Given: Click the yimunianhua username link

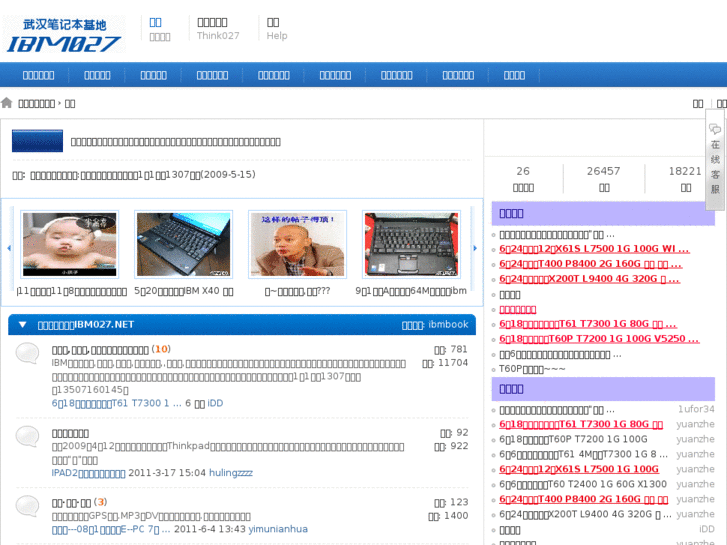Looking at the screenshot, I should click(x=278, y=529).
